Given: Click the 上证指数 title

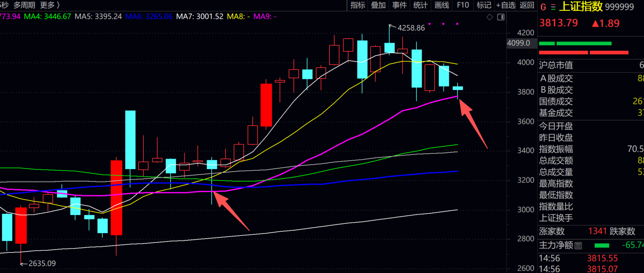Looking at the screenshot, I should coord(581,6).
